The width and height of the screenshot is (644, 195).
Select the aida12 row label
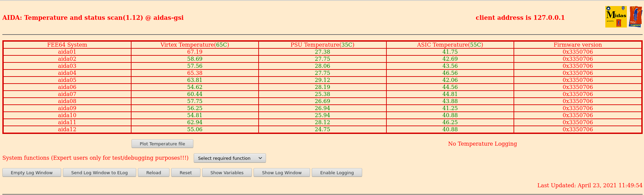pyautogui.click(x=67, y=129)
